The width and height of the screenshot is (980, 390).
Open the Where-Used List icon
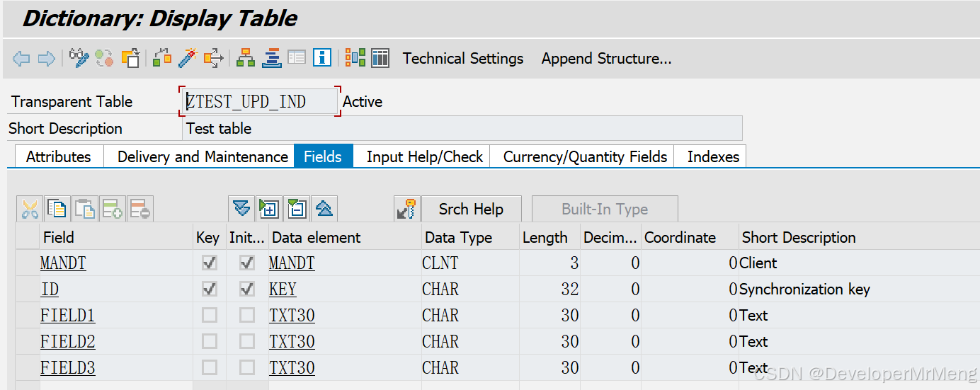pos(213,58)
